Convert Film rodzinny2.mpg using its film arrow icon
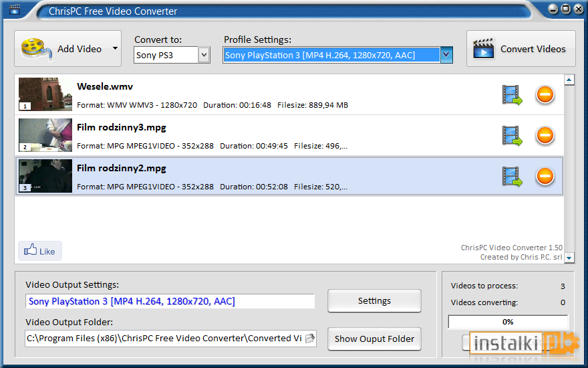This screenshot has width=588, height=368. tap(512, 177)
